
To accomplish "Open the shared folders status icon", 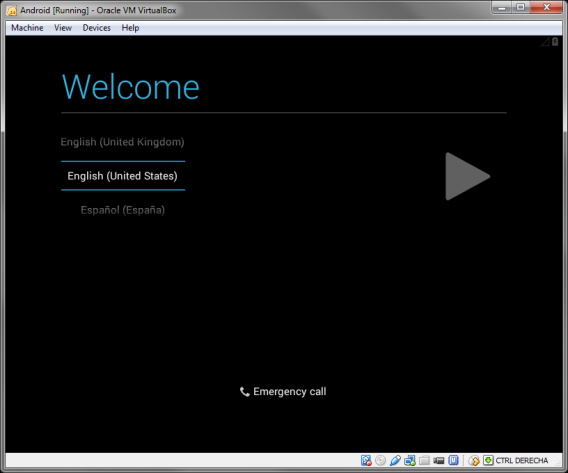I will point(424,460).
